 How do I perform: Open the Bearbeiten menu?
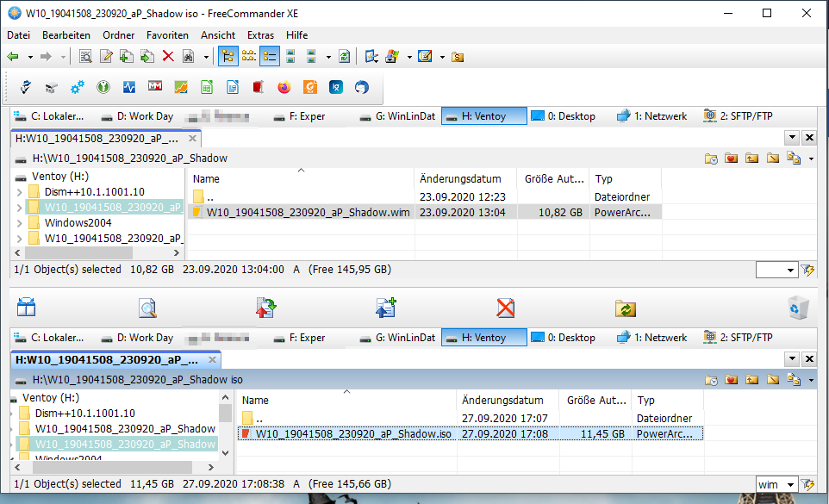tap(66, 34)
